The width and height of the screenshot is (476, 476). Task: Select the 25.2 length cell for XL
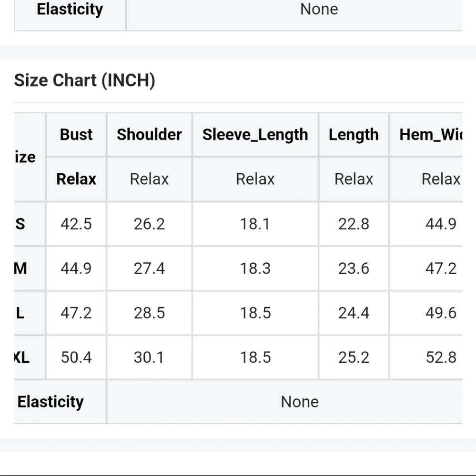tap(354, 357)
